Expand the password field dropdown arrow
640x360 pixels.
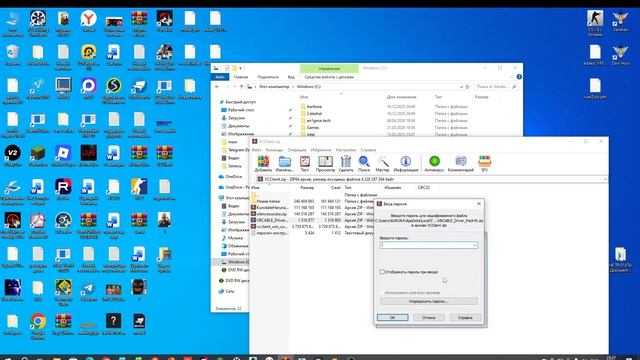pyautogui.click(x=475, y=245)
